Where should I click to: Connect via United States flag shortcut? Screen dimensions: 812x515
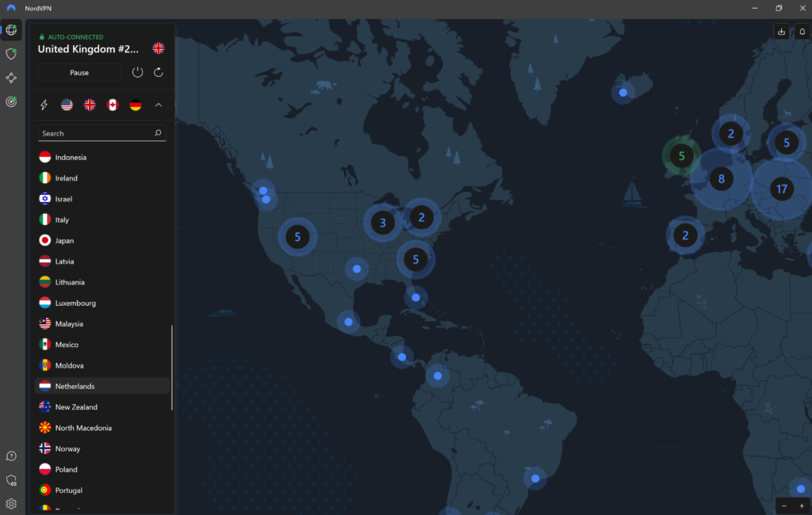67,105
